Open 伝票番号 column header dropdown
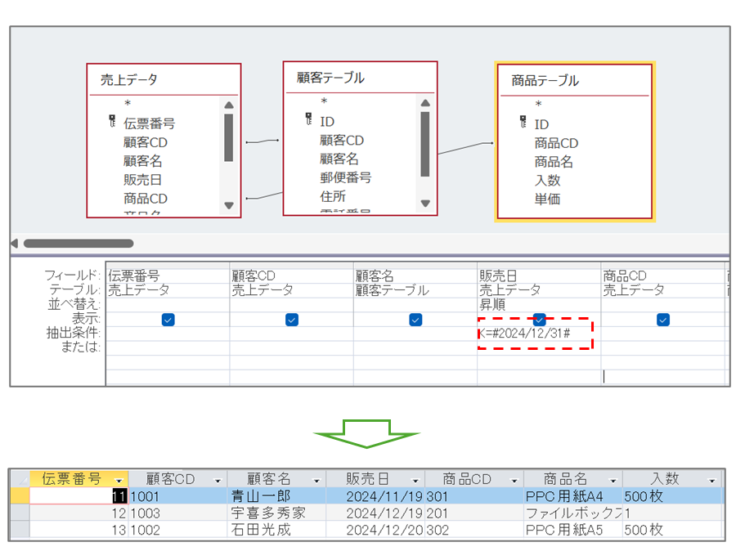The image size is (736, 560). 120,480
